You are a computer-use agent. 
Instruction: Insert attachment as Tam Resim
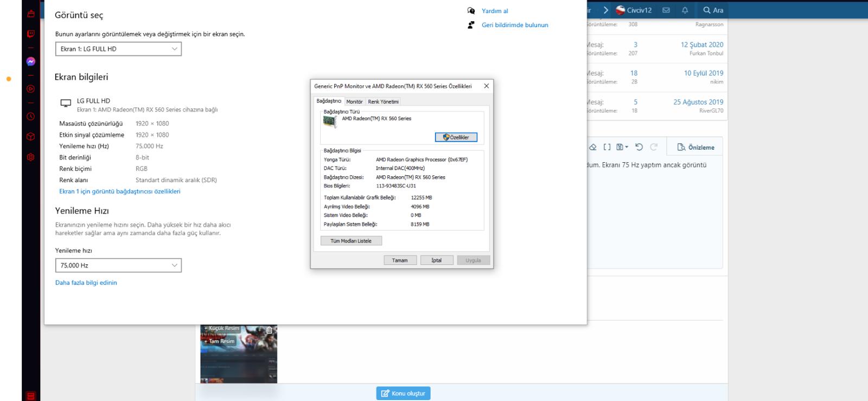point(220,341)
